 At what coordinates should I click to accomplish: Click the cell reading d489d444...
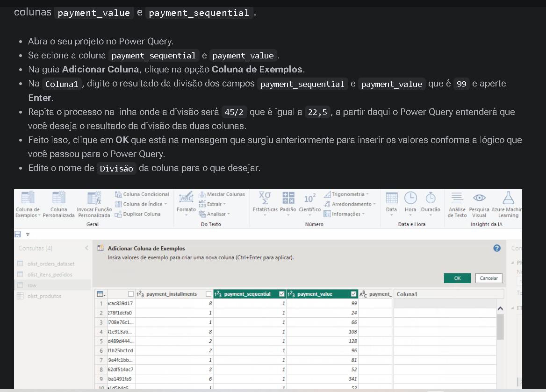tap(121, 341)
